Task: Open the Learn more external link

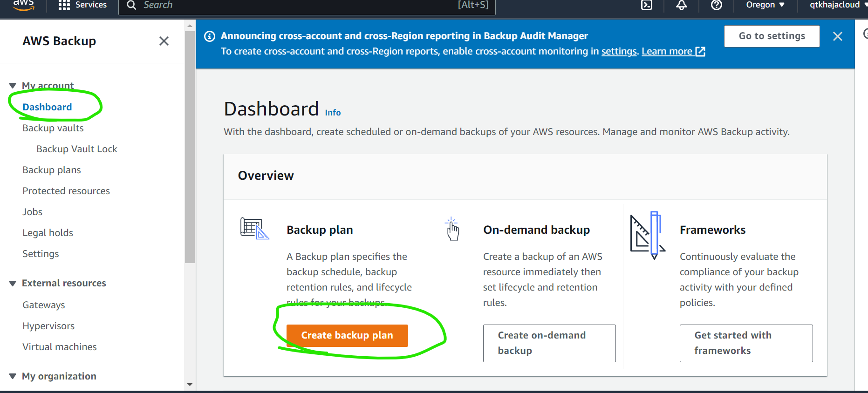Action: [673, 51]
